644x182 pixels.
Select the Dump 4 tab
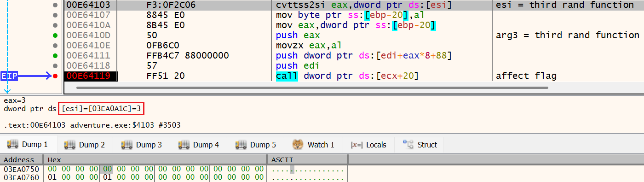point(199,145)
